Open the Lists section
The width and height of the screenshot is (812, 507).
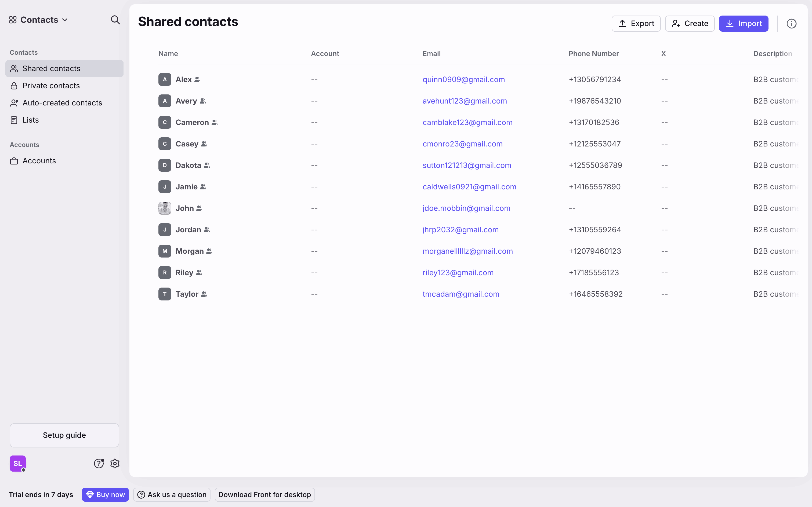point(31,120)
